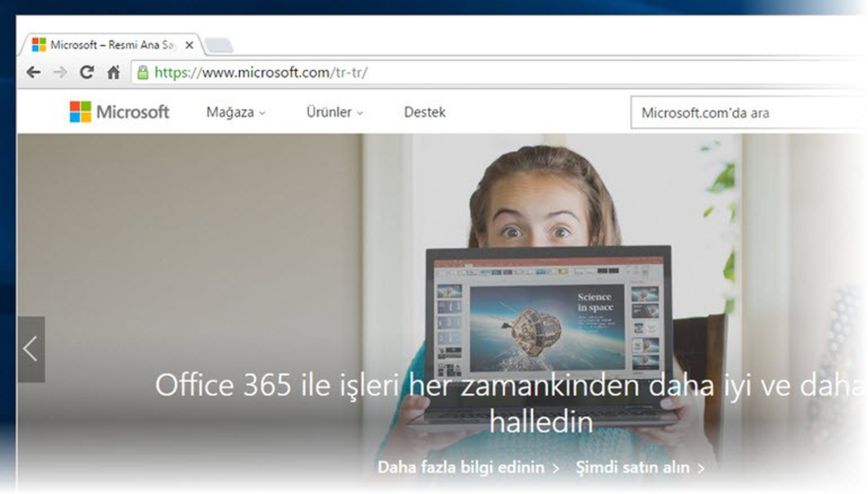Click the Office 365 banner headline text
The height and width of the screenshot is (494, 868).
(x=510, y=403)
